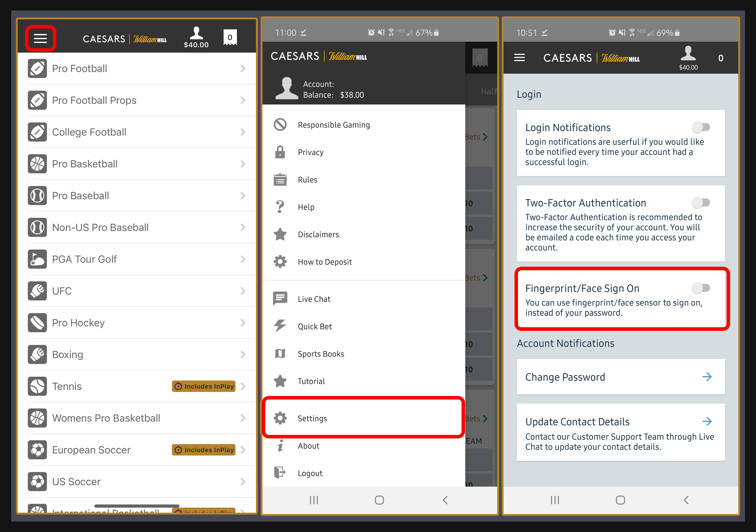Viewport: 756px width, 532px height.
Task: Tap the UFC glove icon
Action: click(x=37, y=291)
